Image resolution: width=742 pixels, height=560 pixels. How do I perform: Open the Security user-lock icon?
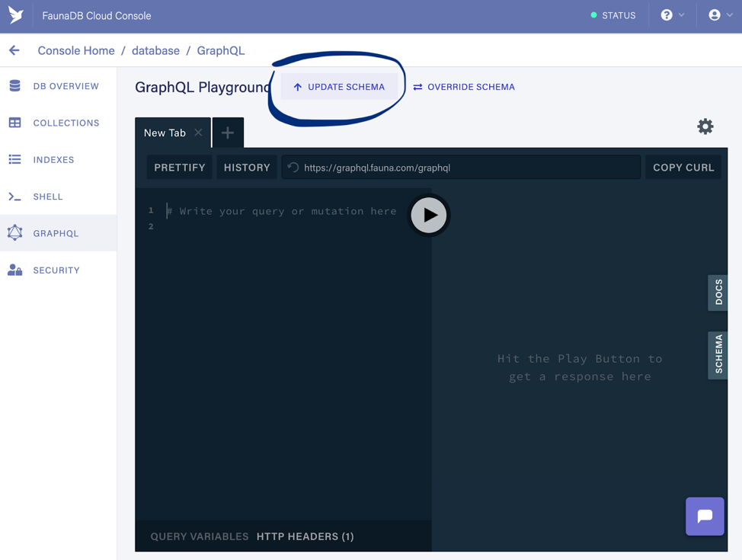(14, 270)
